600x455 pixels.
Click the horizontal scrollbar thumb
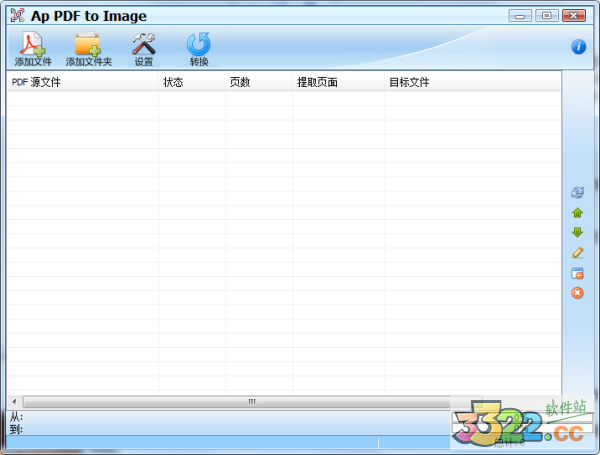pos(253,402)
